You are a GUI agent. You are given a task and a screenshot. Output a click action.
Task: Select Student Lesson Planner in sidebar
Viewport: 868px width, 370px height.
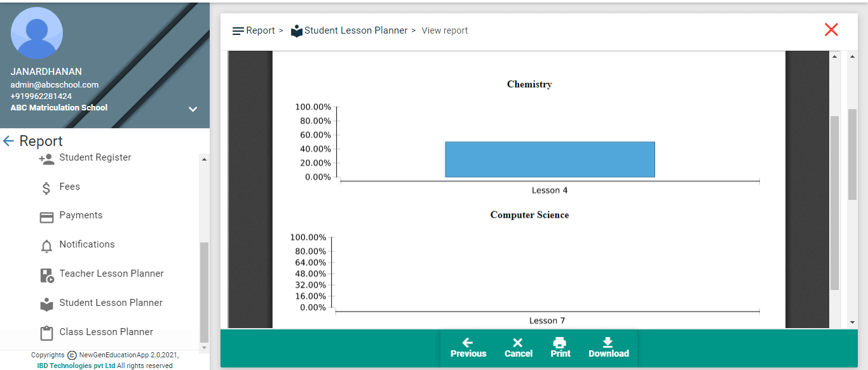click(111, 303)
